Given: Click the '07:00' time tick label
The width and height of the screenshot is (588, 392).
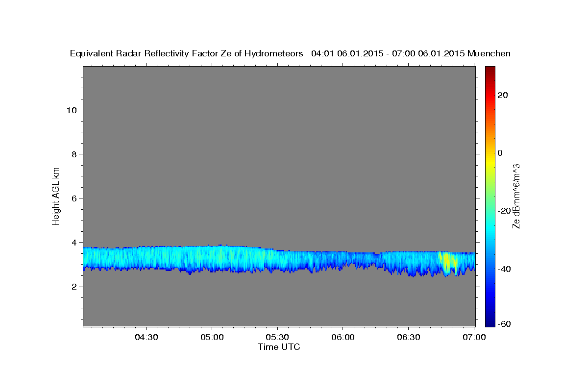Looking at the screenshot, I should 474,337.
